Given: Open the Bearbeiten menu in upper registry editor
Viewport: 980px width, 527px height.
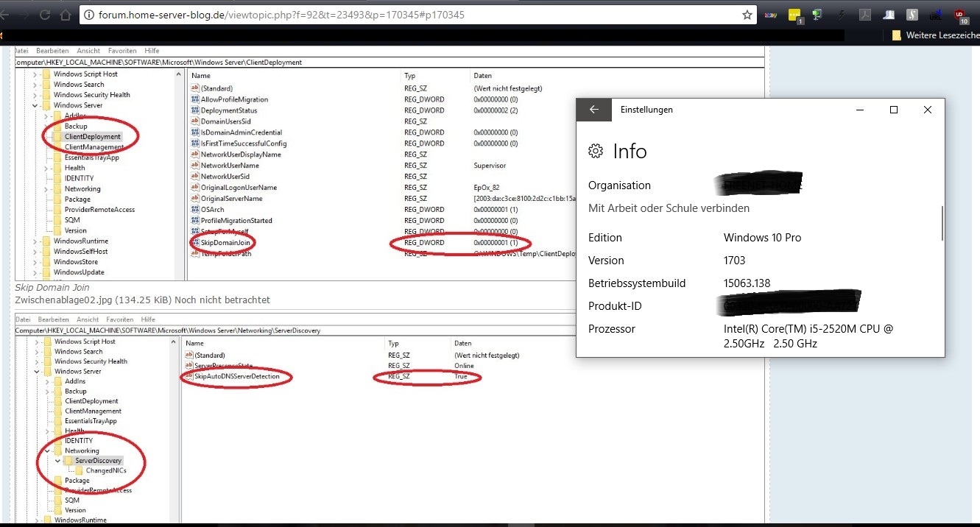Looking at the screenshot, I should pos(52,51).
